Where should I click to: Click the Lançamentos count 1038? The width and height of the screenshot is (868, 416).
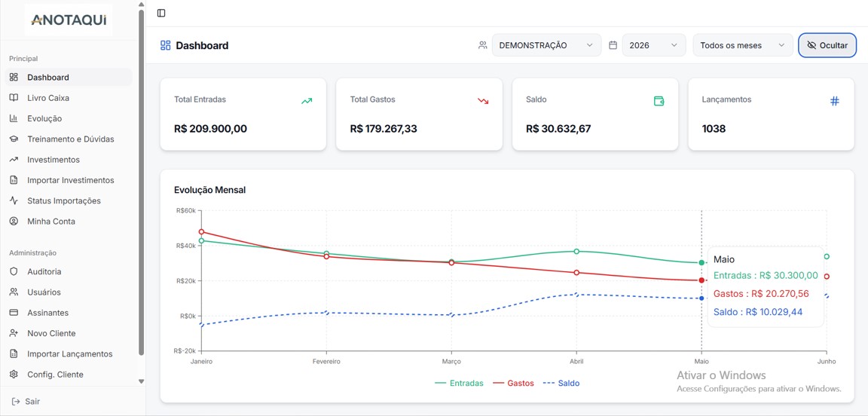tap(714, 129)
